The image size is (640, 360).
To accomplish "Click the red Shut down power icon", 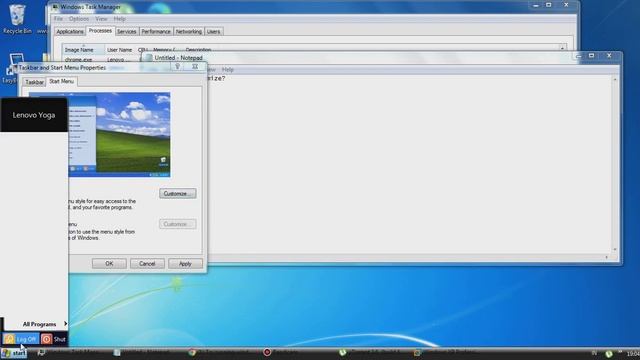I will [47, 339].
